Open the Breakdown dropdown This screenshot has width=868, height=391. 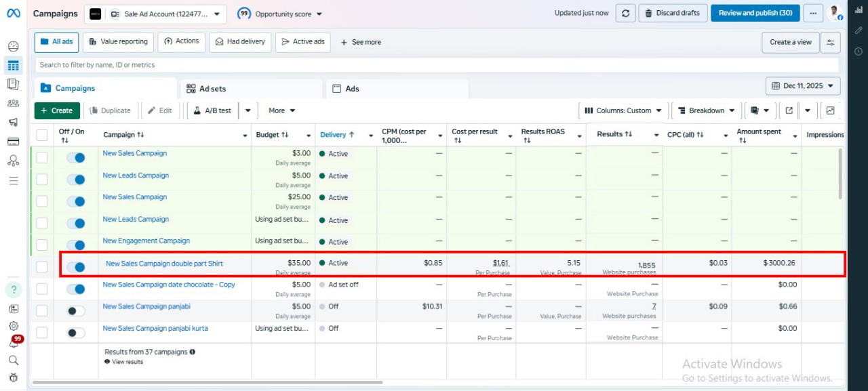click(706, 110)
